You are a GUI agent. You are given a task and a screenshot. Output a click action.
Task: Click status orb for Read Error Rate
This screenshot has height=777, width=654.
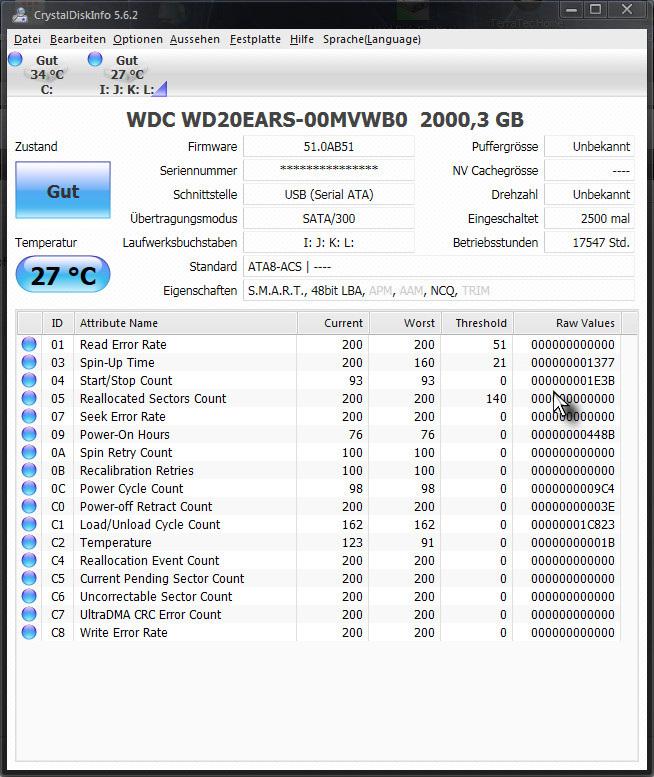tap(29, 344)
